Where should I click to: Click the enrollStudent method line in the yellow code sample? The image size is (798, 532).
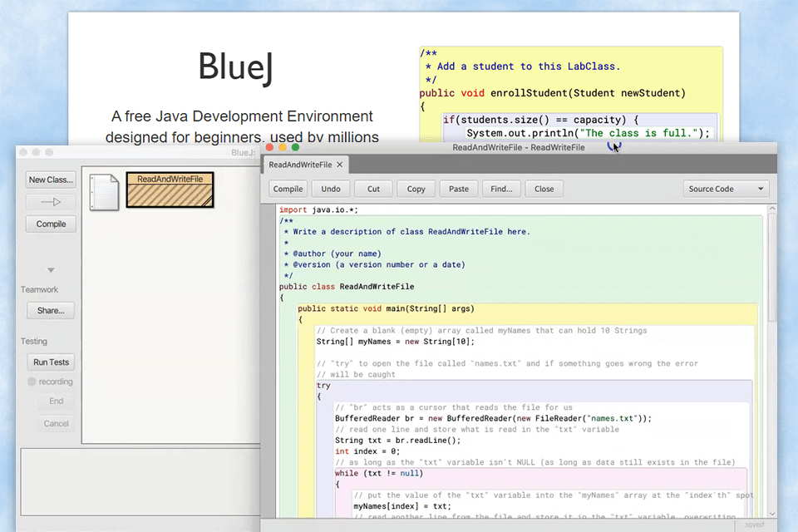553,93
